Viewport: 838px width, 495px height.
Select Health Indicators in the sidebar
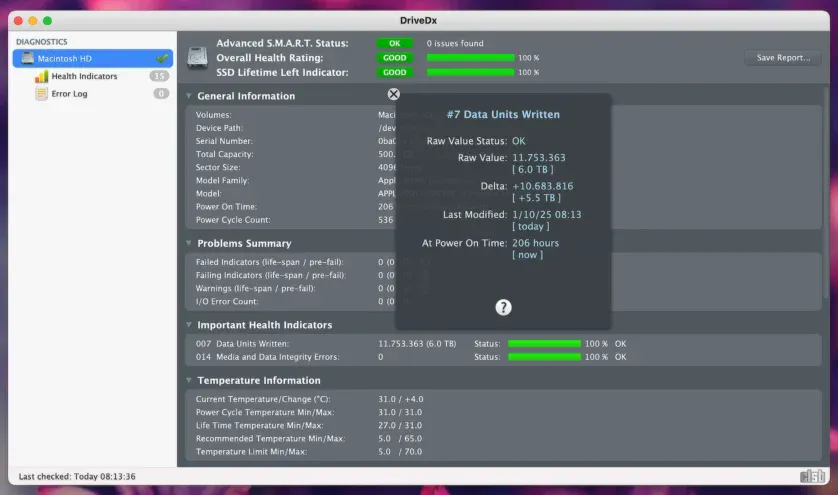click(84, 76)
